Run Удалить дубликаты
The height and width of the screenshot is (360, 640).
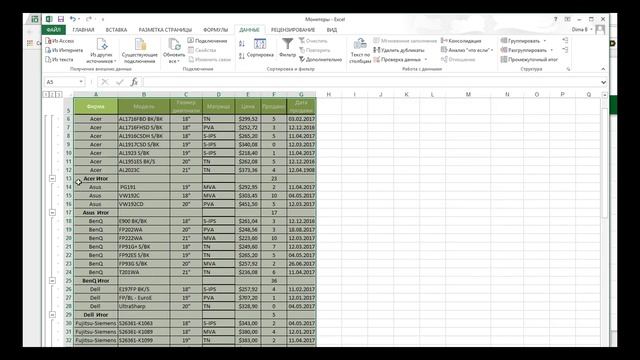[x=399, y=50]
